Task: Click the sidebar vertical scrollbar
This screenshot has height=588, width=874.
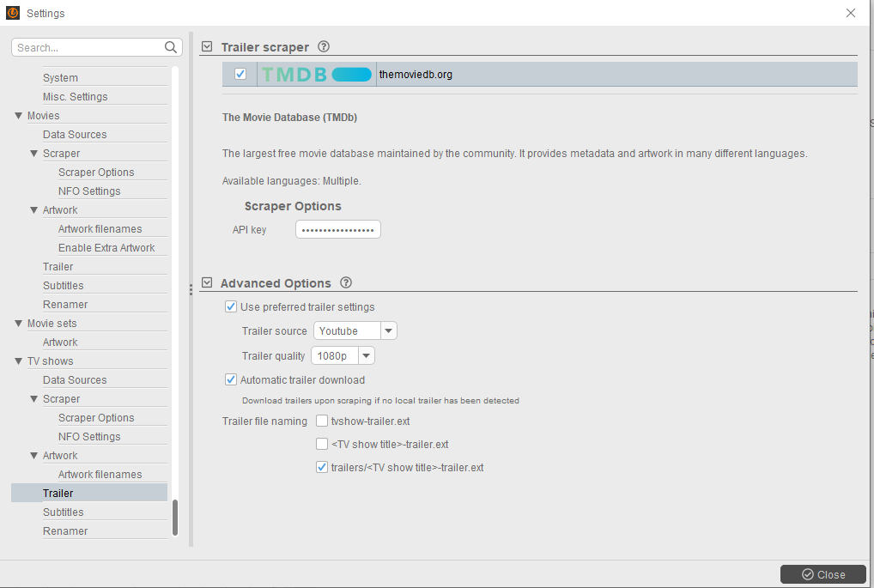Action: click(x=175, y=518)
